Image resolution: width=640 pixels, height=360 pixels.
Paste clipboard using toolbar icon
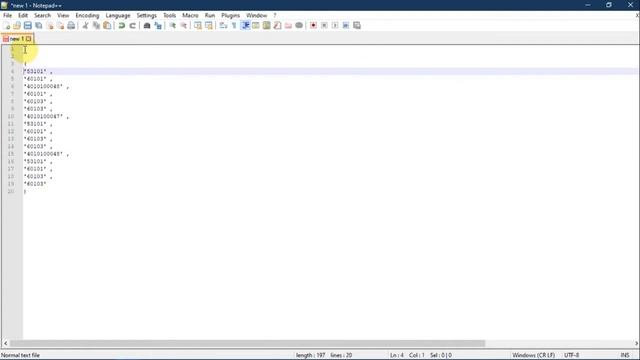coord(107,26)
